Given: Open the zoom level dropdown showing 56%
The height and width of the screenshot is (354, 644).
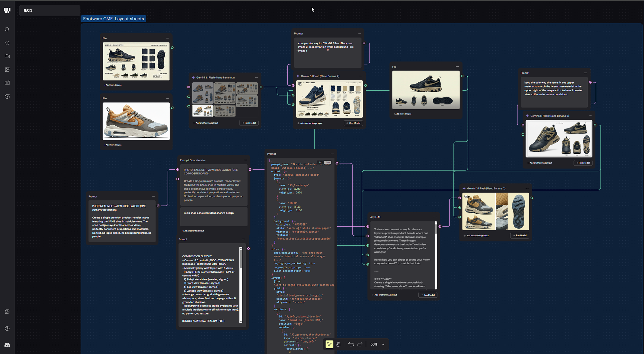Looking at the screenshot, I should click(378, 344).
